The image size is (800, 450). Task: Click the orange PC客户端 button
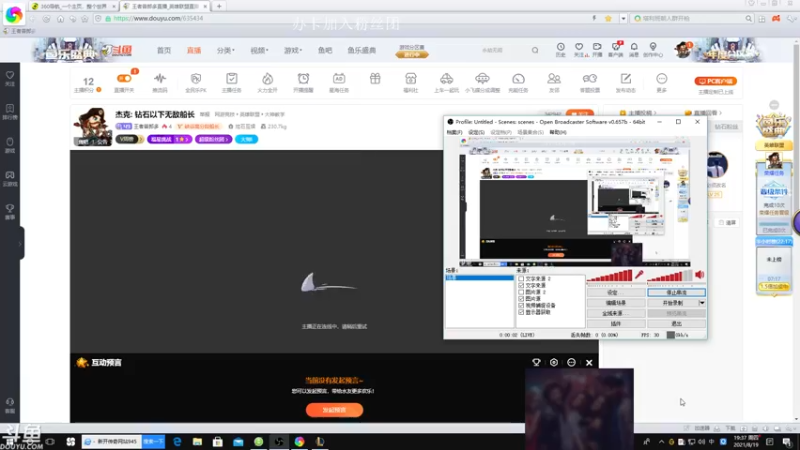[x=715, y=81]
